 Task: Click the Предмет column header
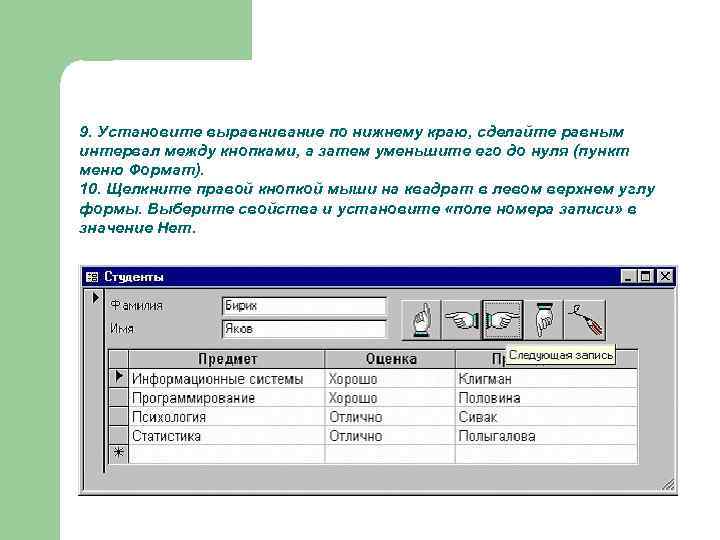pyautogui.click(x=227, y=359)
